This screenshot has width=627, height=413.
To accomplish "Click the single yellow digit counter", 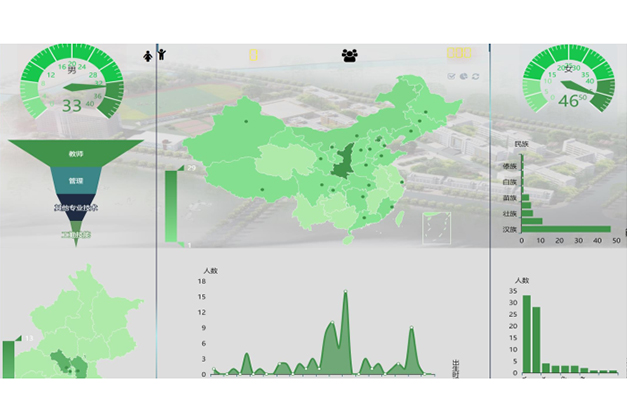I will [253, 55].
